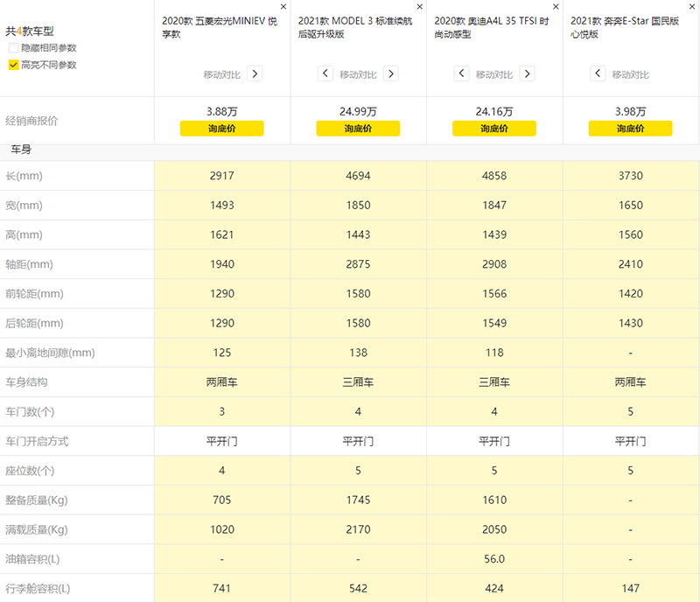Click 询底价 for the 24.99万 MODEL 3

pyautogui.click(x=358, y=129)
